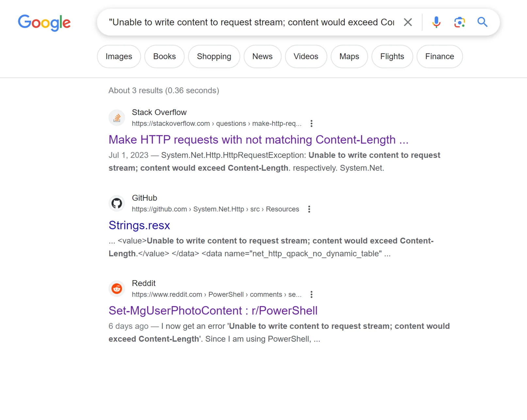527x420 pixels.
Task: Select the Shopping filter
Action: pyautogui.click(x=214, y=57)
